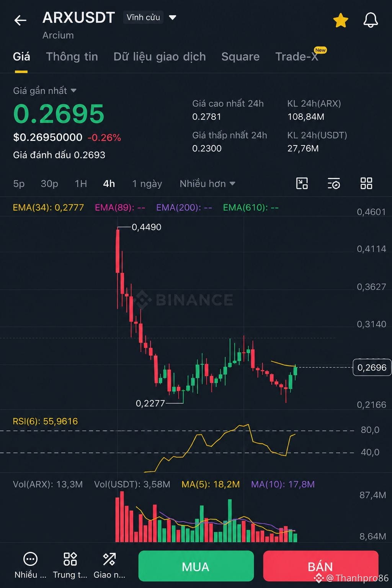Open the Vĩnh cửu contract dropdown
The height and width of the screenshot is (588, 392).
(x=143, y=17)
